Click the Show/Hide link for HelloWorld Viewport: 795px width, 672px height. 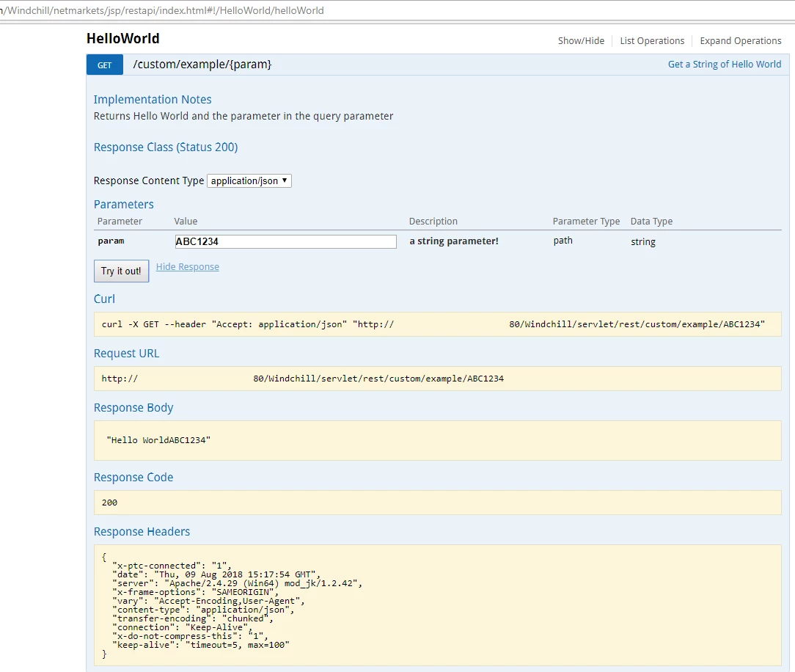tap(581, 40)
